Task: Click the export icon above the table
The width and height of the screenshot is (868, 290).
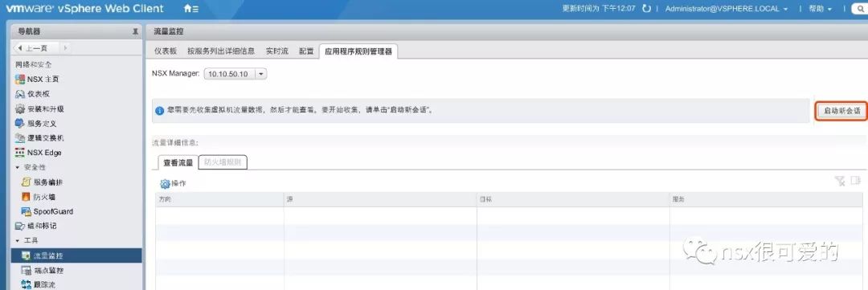Action: pyautogui.click(x=856, y=181)
